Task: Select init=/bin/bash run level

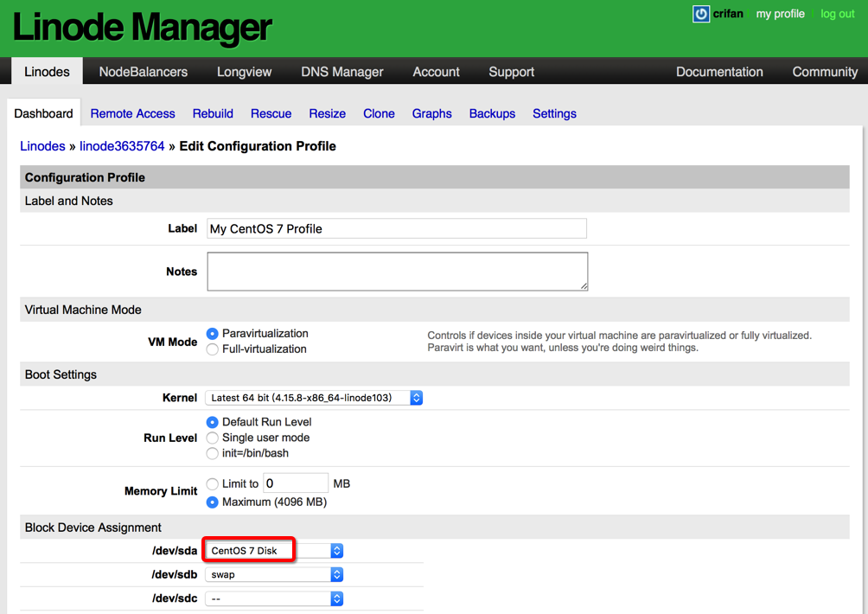Action: coord(212,453)
